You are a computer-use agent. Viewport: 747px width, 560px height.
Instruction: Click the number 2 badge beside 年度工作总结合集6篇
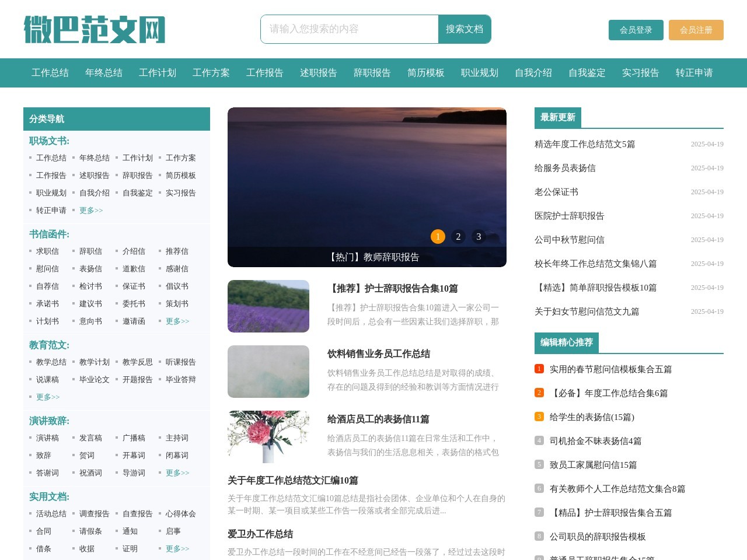click(x=539, y=393)
